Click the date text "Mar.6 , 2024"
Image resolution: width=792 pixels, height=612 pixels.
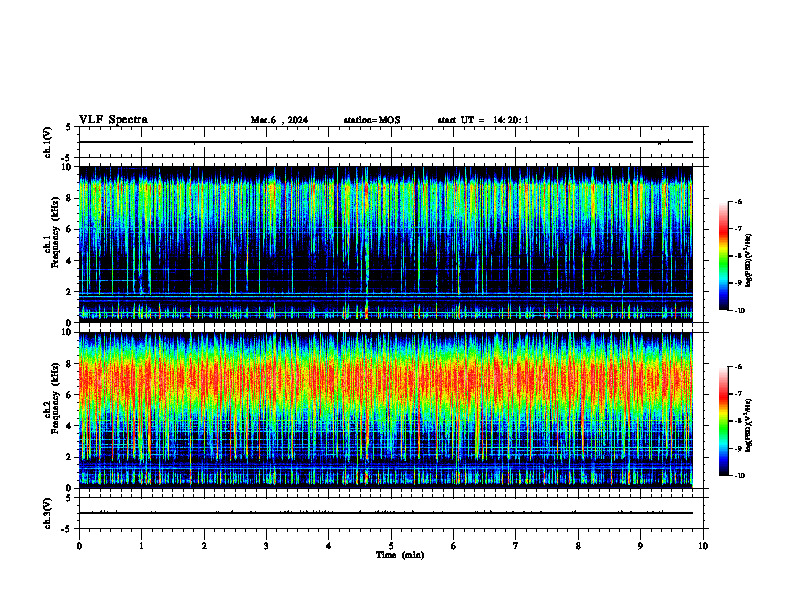279,120
